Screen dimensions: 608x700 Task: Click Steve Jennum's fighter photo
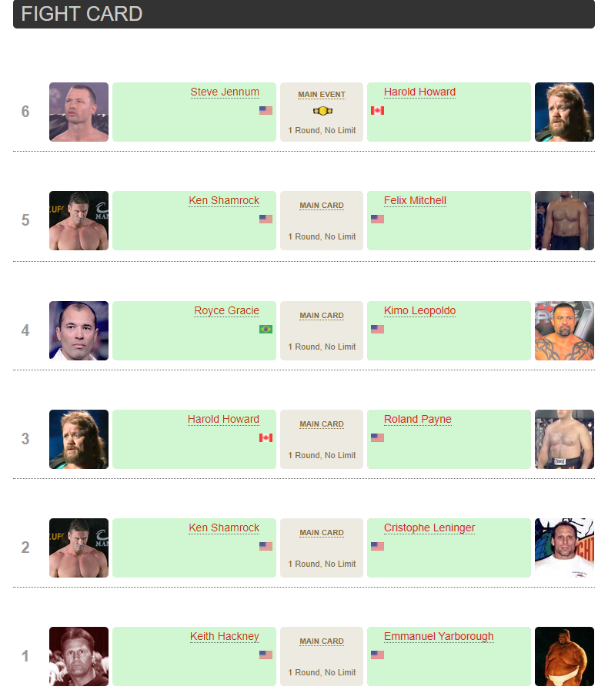[79, 112]
